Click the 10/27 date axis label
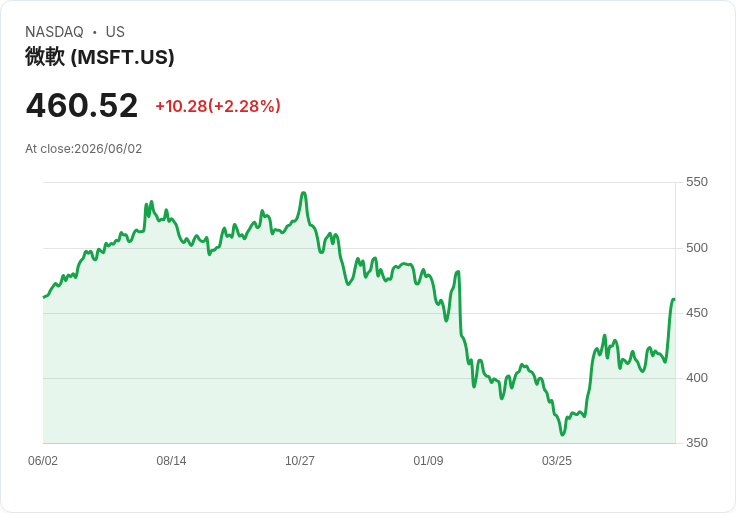 pyautogui.click(x=300, y=460)
